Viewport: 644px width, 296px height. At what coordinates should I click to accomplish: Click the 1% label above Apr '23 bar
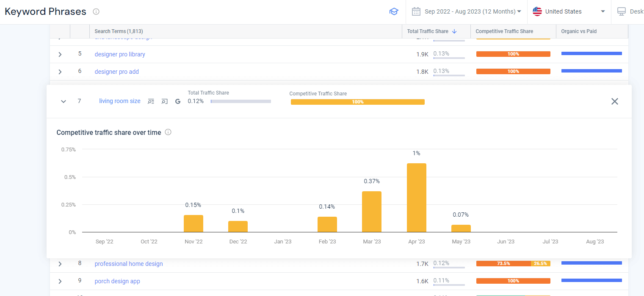pyautogui.click(x=417, y=153)
